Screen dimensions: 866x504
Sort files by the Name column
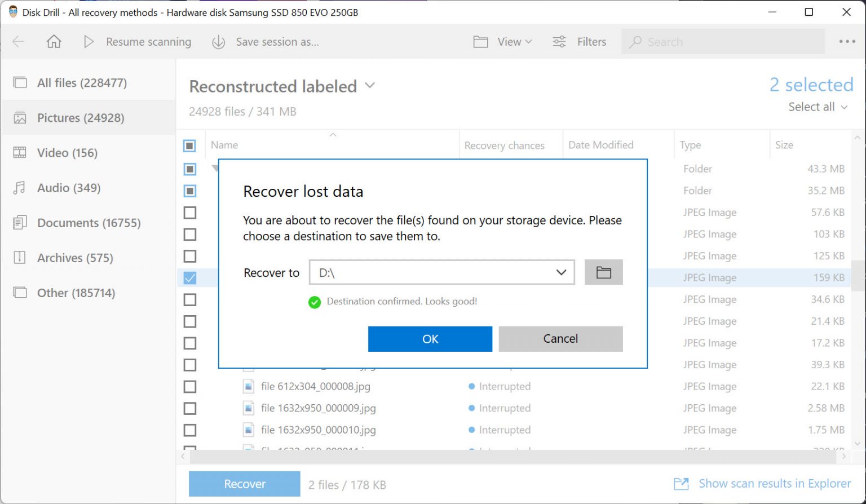(x=224, y=145)
